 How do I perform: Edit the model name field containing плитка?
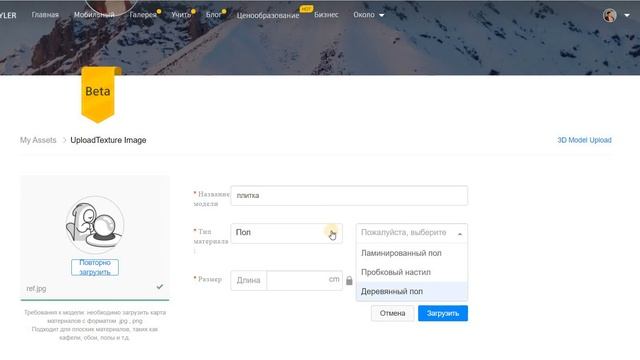[349, 196]
